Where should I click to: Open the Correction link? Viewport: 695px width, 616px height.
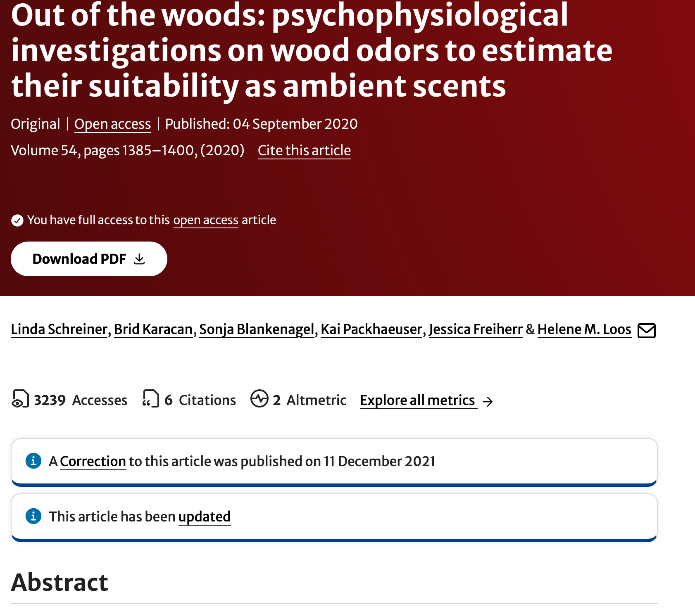coord(93,461)
